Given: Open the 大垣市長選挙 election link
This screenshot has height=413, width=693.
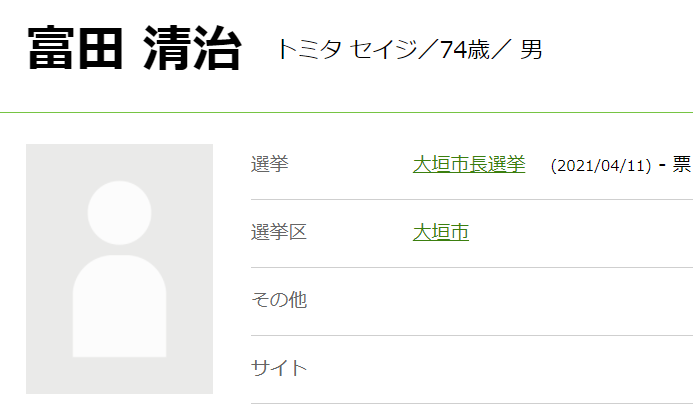Looking at the screenshot, I should click(468, 165).
